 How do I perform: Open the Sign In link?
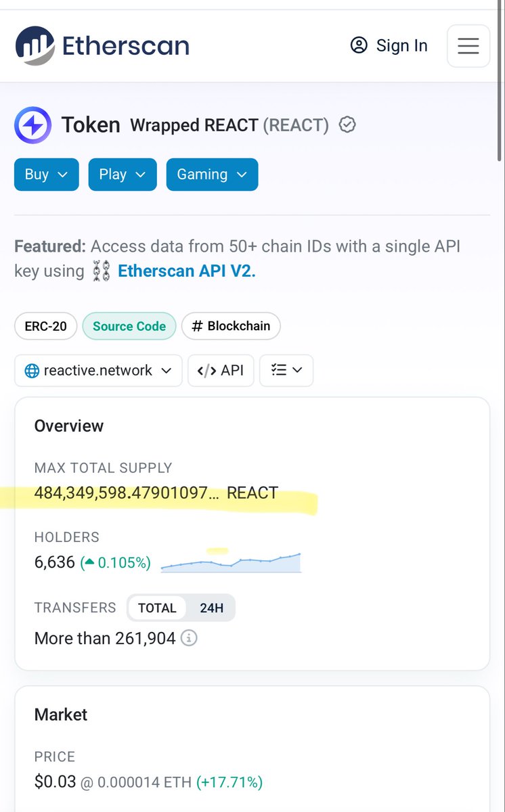pyautogui.click(x=389, y=45)
